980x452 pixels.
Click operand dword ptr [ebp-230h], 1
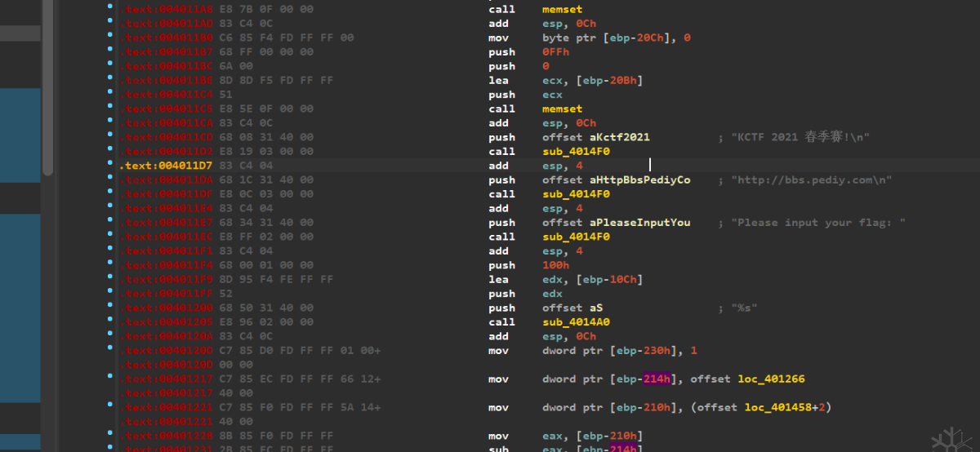(620, 350)
